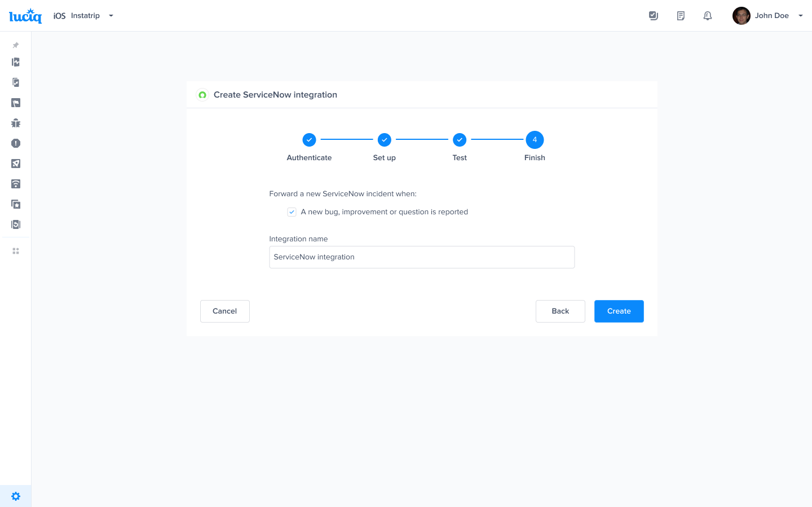Click the Settings gear at bottom left

(15, 496)
